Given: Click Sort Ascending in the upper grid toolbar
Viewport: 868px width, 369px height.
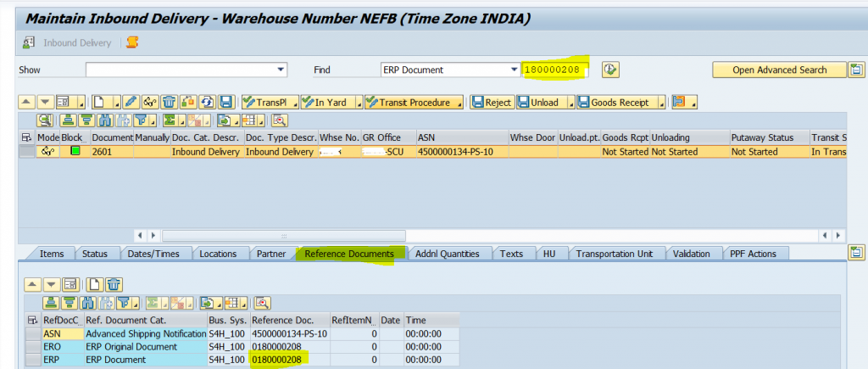Looking at the screenshot, I should [67, 120].
